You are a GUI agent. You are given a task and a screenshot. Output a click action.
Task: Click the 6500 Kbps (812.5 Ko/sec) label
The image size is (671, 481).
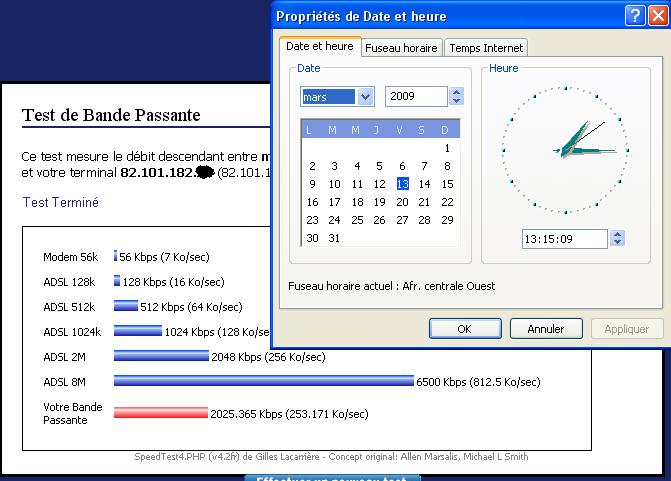coord(478,382)
